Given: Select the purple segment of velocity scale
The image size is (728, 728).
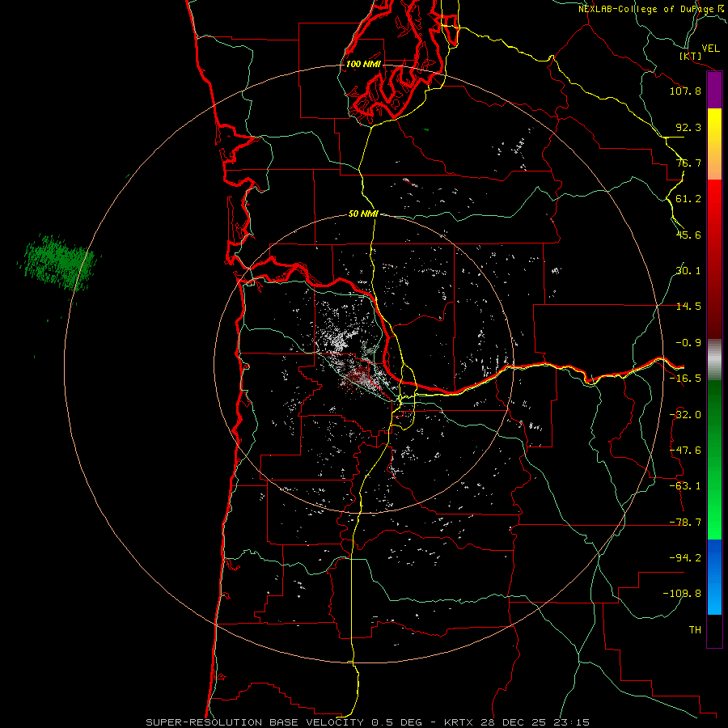Looking at the screenshot, I should [x=714, y=91].
